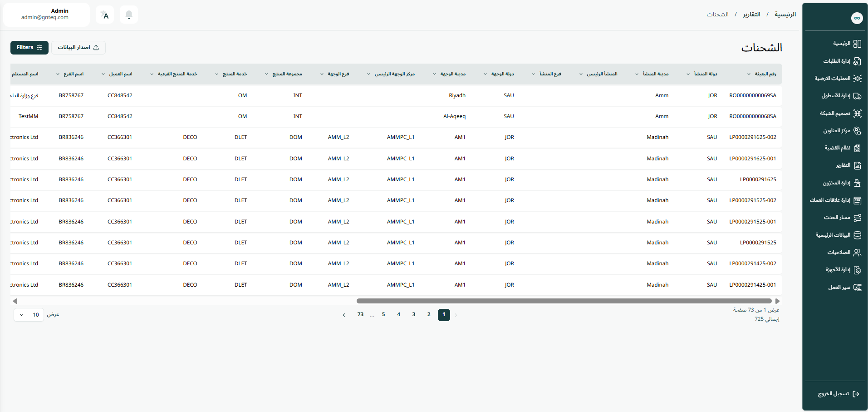This screenshot has width=868, height=412.
Task: Click the logout icon at the sidebar bottom
Action: [856, 394]
